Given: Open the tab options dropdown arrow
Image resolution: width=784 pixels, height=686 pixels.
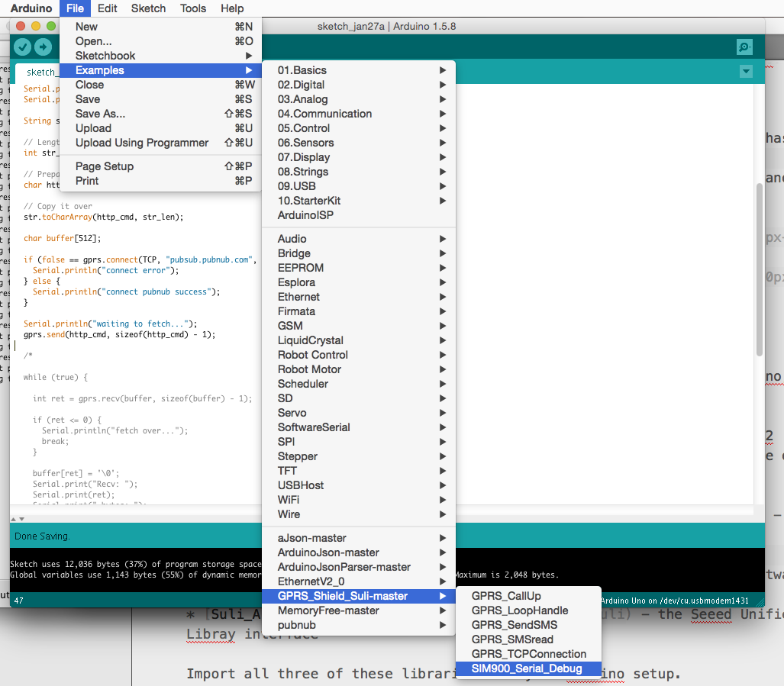Looking at the screenshot, I should (x=745, y=72).
